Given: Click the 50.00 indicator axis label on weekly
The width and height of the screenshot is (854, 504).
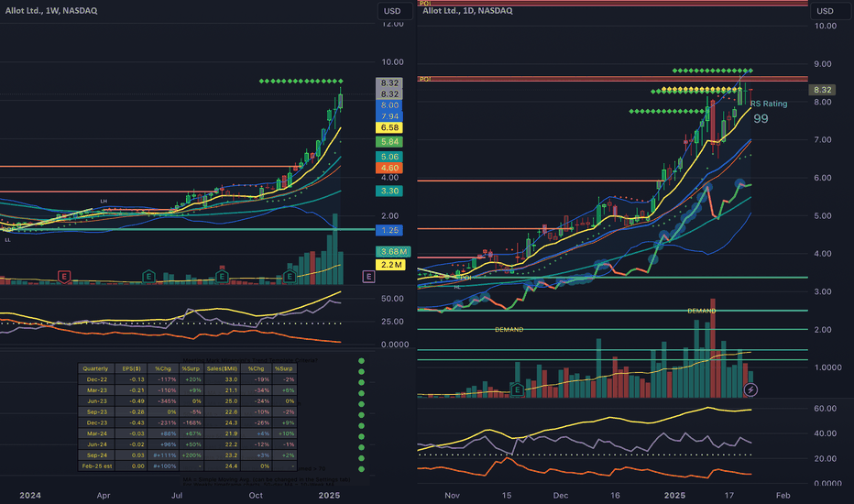Looking at the screenshot, I should pyautogui.click(x=393, y=299).
